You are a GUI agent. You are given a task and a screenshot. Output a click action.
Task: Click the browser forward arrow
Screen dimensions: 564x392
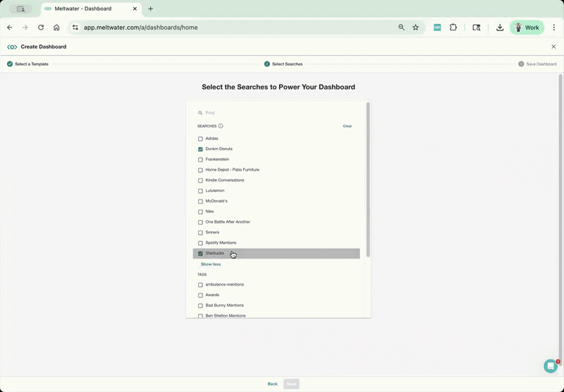pos(25,27)
